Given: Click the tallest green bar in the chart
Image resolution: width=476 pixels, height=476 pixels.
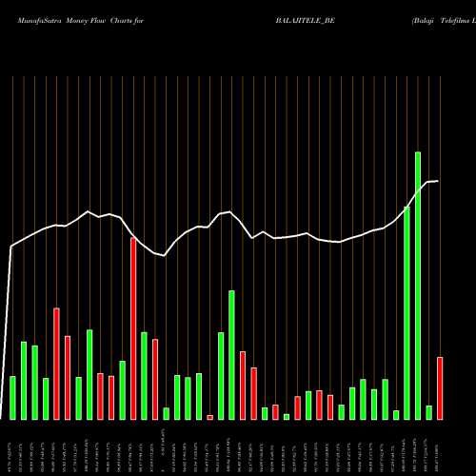Looking at the screenshot, I should (418, 286).
